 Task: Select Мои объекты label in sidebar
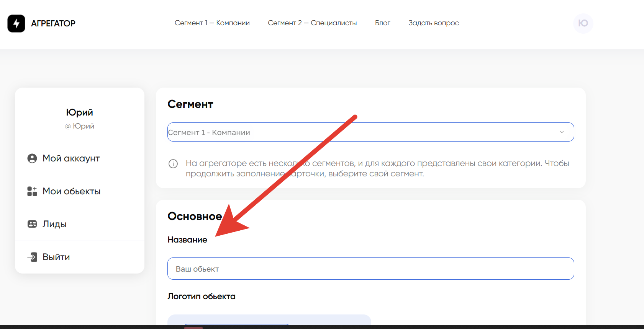point(72,191)
